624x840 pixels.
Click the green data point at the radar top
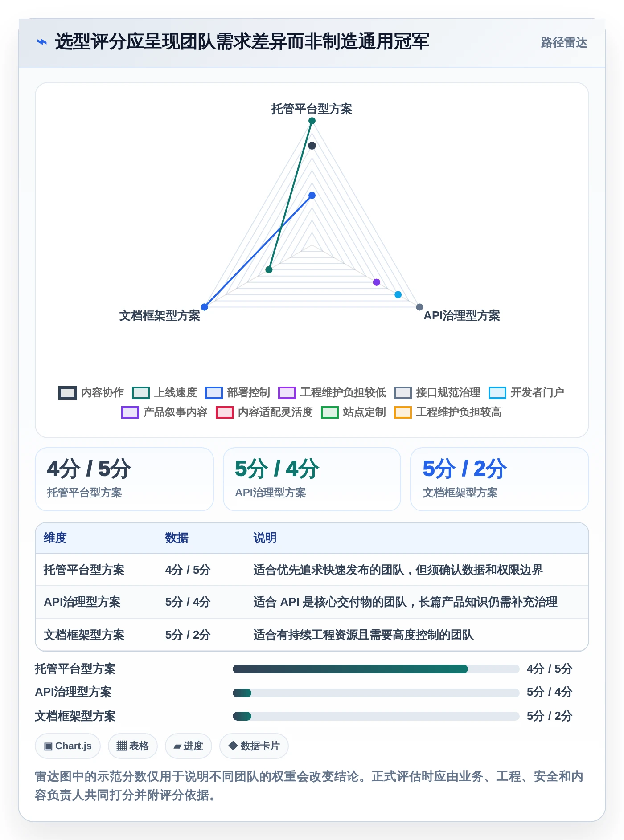coord(312,121)
